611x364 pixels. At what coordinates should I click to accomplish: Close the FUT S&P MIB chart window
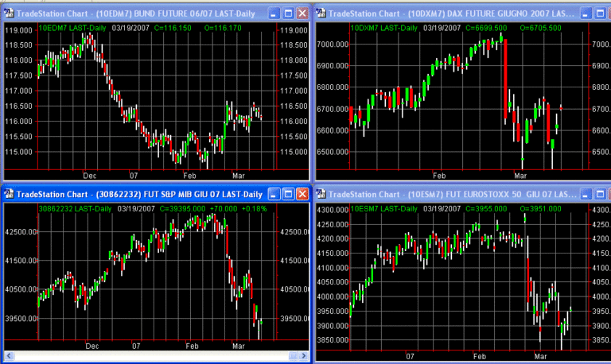[x=302, y=194]
